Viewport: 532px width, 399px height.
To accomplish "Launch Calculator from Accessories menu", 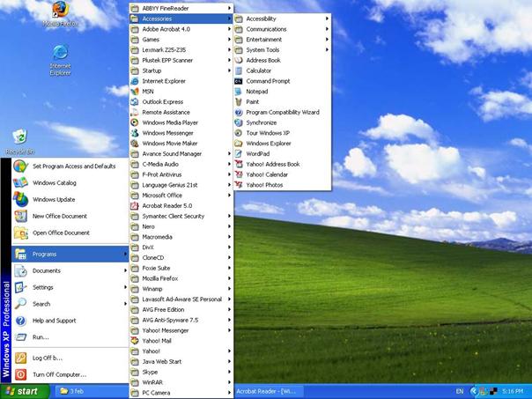I will 258,70.
